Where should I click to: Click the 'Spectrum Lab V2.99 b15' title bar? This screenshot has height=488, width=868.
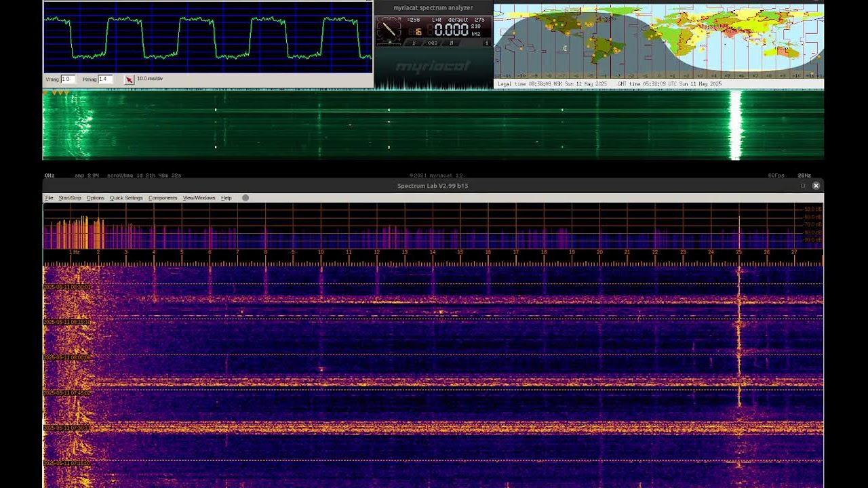click(x=433, y=186)
